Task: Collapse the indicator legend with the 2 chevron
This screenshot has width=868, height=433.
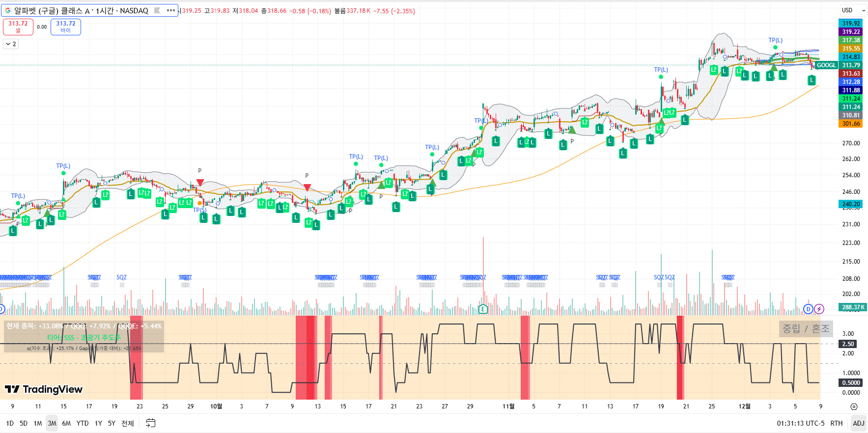Action: tap(11, 44)
